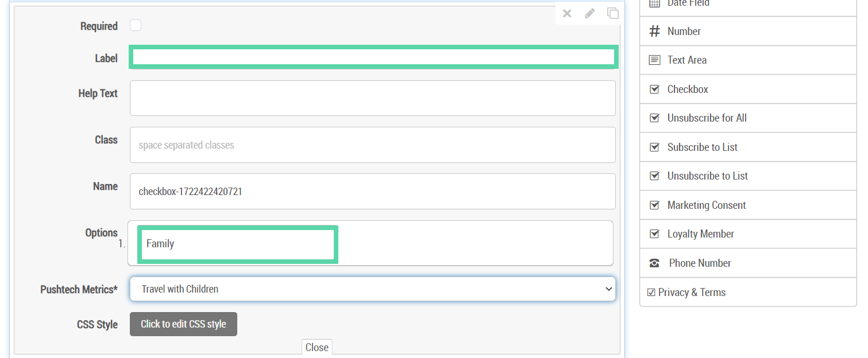
Task: Click to edit CSS style button
Action: pyautogui.click(x=183, y=324)
